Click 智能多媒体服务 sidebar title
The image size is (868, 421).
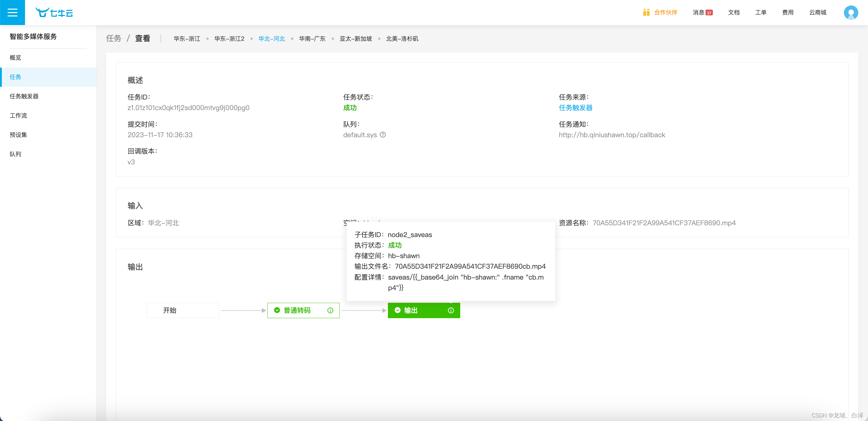click(33, 36)
